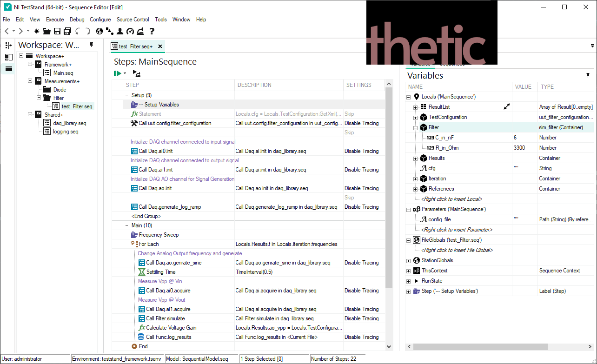Click the C_in_nF value cell

pyautogui.click(x=525, y=138)
